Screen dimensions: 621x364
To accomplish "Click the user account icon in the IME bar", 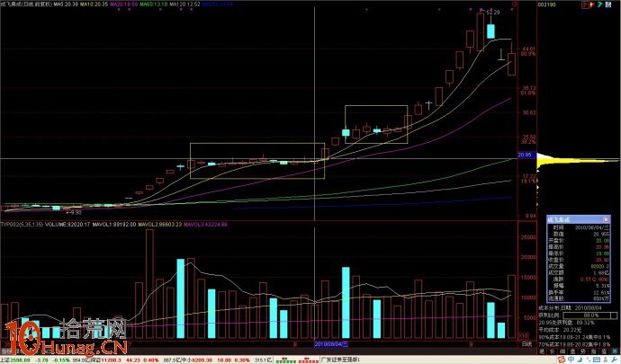I will pos(605,360).
